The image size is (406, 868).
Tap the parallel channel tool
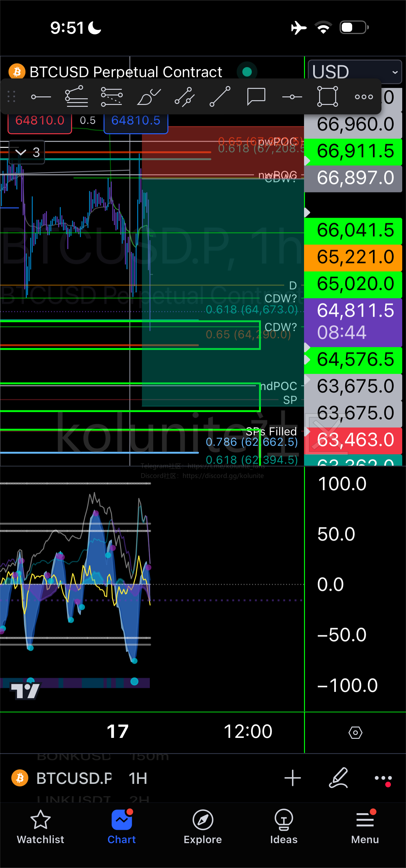click(x=185, y=97)
